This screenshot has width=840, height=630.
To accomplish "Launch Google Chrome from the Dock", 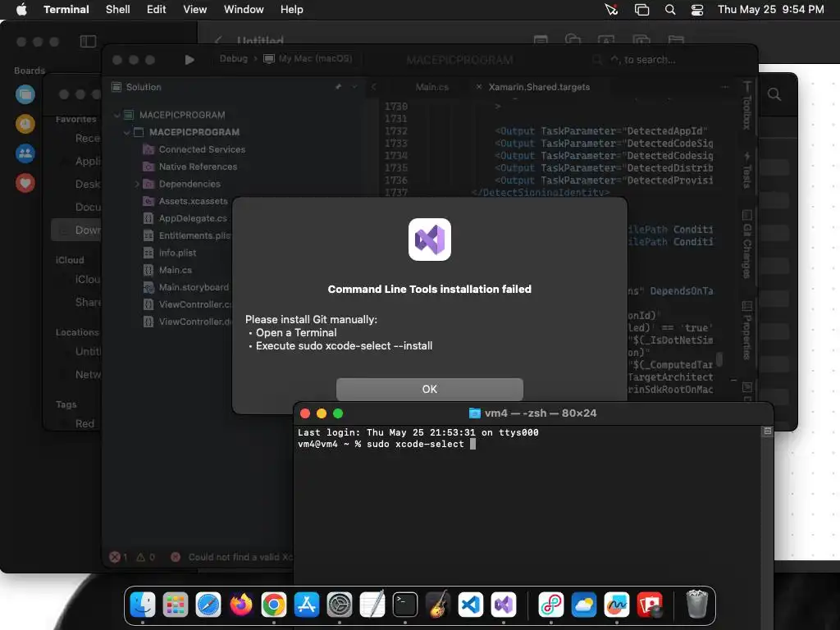I will tap(274, 605).
